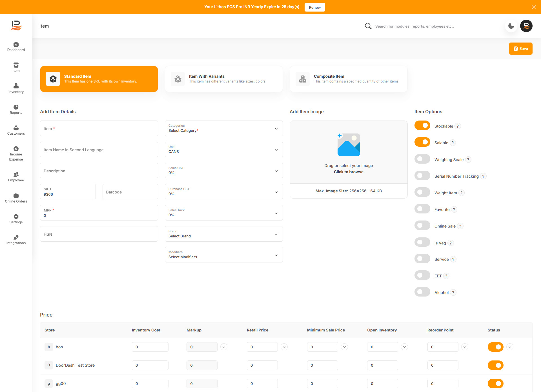Open the Select Category dropdown

[224, 128]
